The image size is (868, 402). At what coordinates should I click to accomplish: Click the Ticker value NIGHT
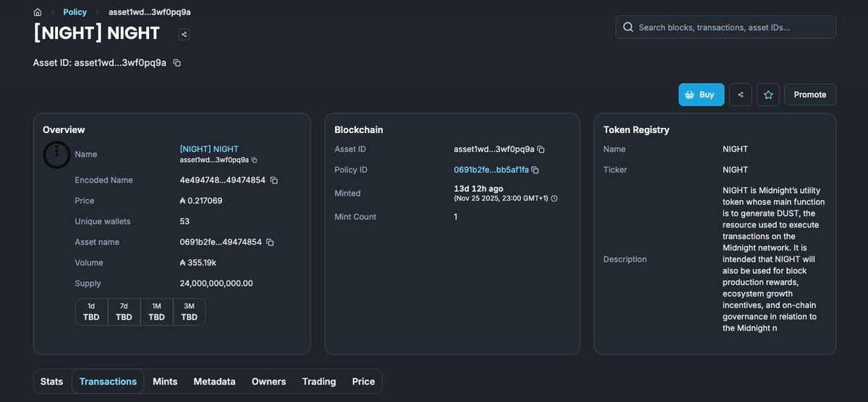point(736,170)
